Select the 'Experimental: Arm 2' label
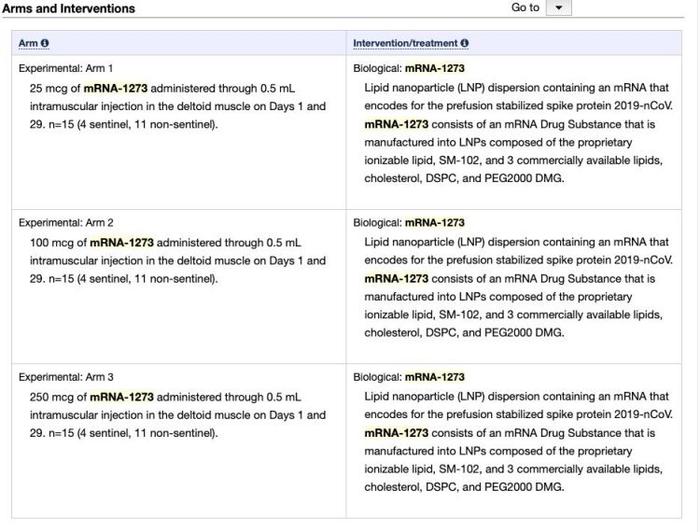Screen dimensions: 700x532 tap(66, 223)
